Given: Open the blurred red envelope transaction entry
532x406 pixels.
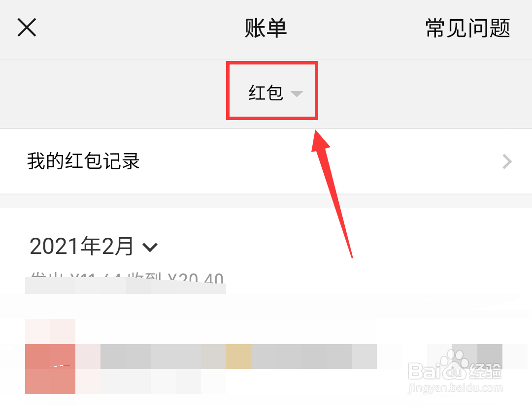Looking at the screenshot, I should 266,356.
